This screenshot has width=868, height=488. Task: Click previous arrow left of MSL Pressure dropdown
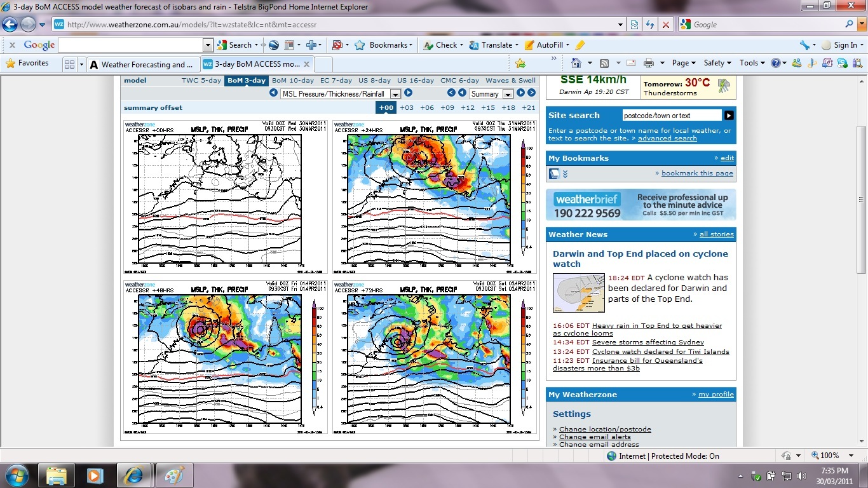point(273,93)
